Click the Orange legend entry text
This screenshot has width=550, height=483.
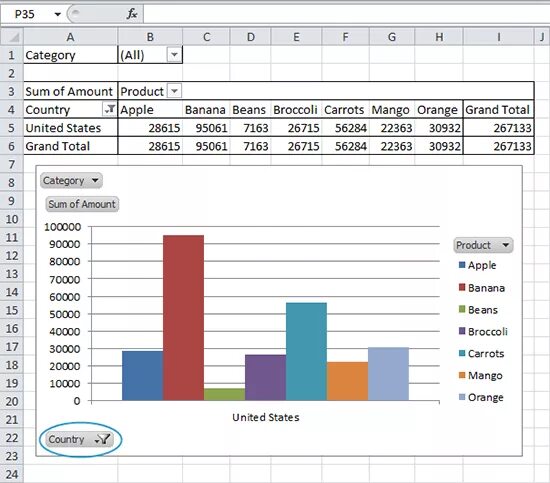click(x=485, y=397)
